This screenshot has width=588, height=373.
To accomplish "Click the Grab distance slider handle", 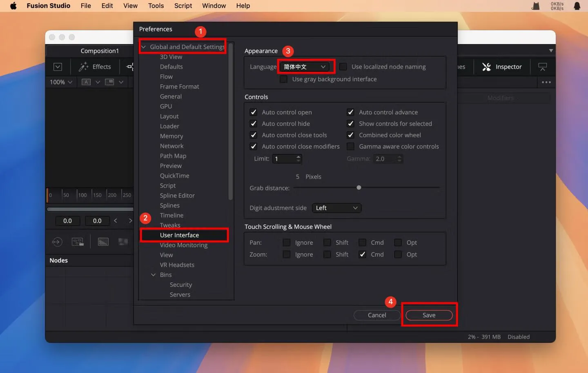I will (359, 188).
